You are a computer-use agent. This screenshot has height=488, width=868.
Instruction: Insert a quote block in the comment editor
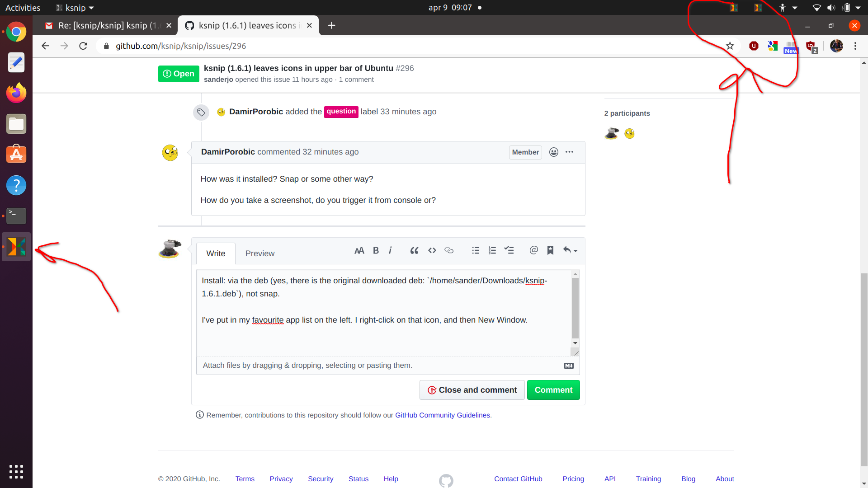pos(414,250)
